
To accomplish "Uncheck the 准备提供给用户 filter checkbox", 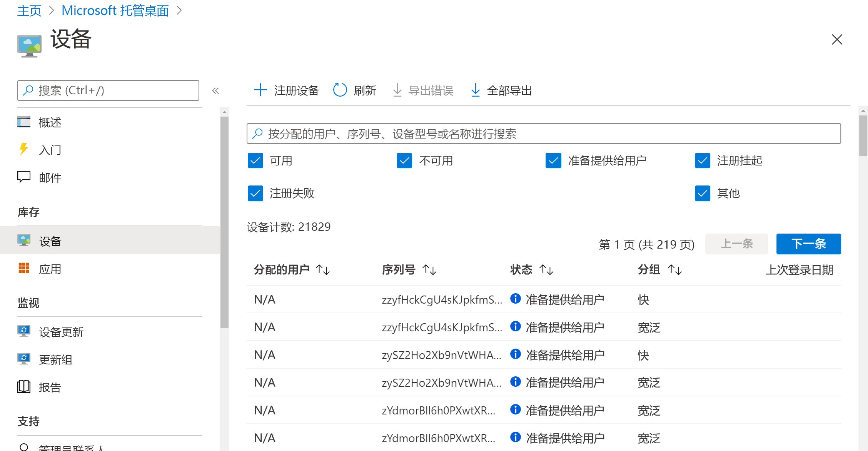I will pyautogui.click(x=553, y=160).
